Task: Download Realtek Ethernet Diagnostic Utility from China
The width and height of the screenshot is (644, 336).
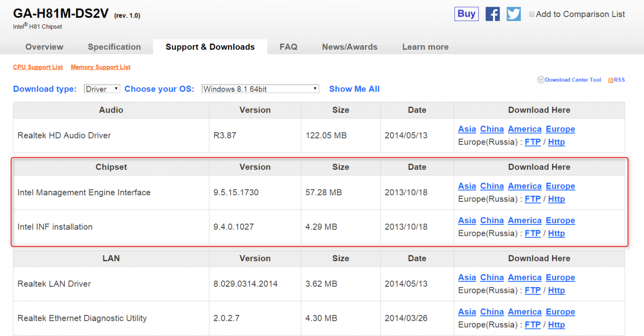Action: [x=492, y=312]
